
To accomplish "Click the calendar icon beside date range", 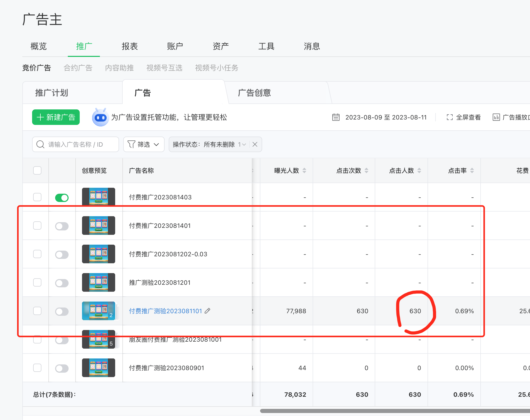I will click(x=336, y=117).
